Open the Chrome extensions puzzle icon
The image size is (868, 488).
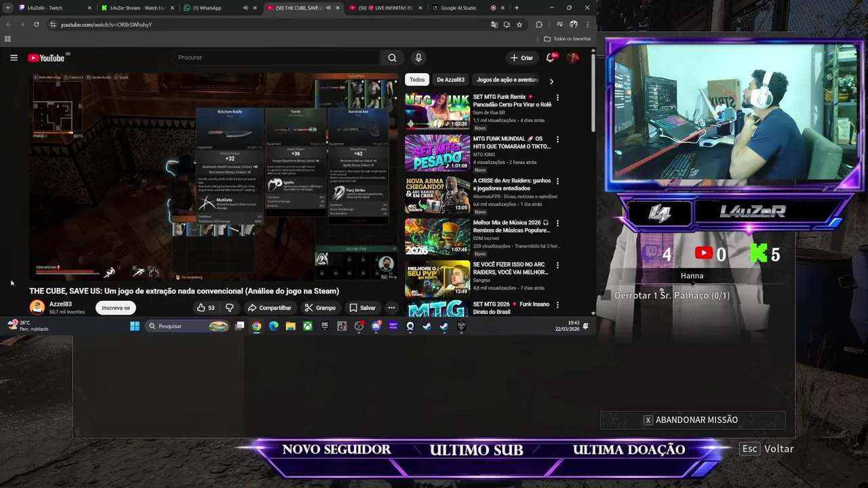539,24
